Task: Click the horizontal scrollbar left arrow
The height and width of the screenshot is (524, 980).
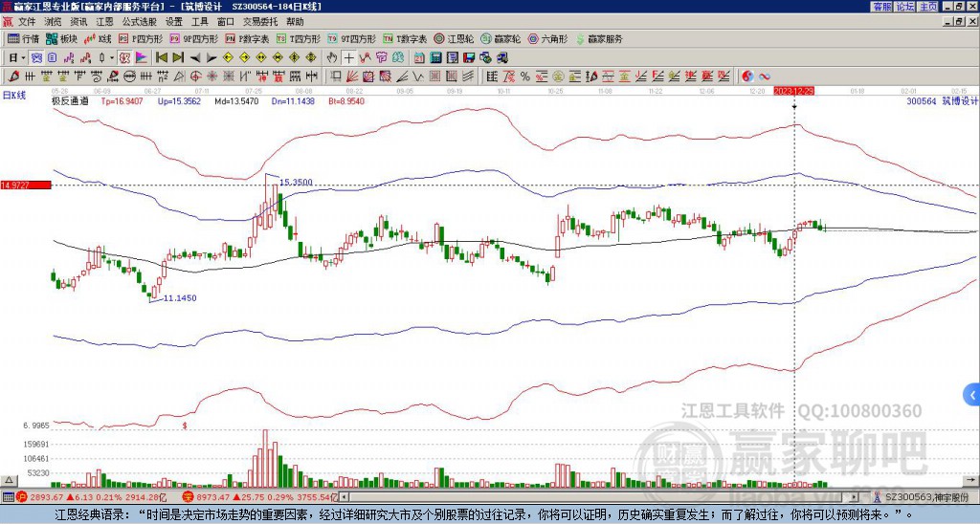Action: pyautogui.click(x=345, y=497)
